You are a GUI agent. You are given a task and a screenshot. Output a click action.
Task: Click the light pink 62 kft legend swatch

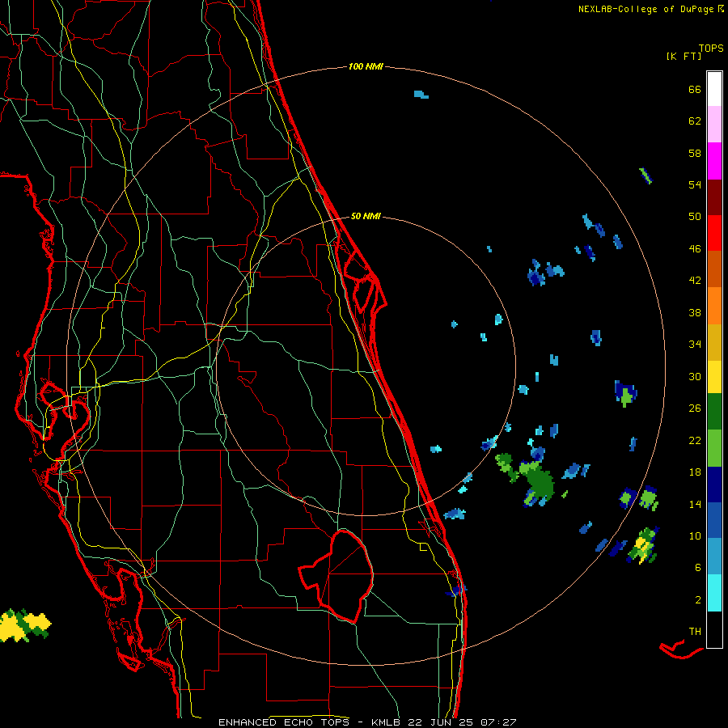pos(714,124)
